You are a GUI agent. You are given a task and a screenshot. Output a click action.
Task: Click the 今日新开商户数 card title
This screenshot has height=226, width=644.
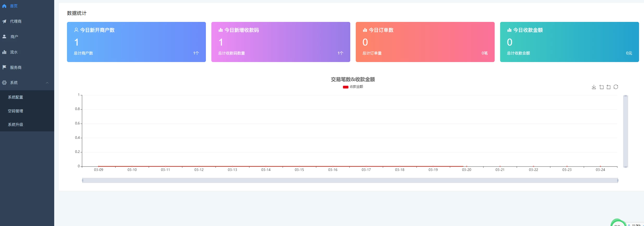click(x=97, y=30)
